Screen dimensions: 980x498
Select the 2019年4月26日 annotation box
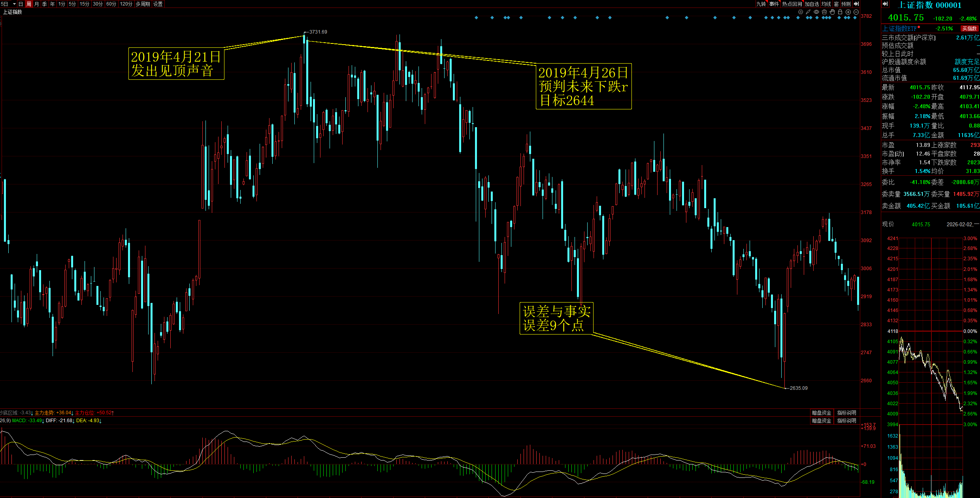tap(583, 86)
